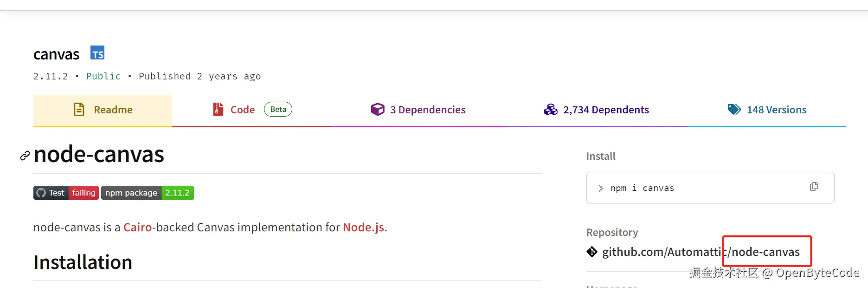Click the git repository diamond icon
Viewport: 868px width, 288px height.
pos(592,252)
